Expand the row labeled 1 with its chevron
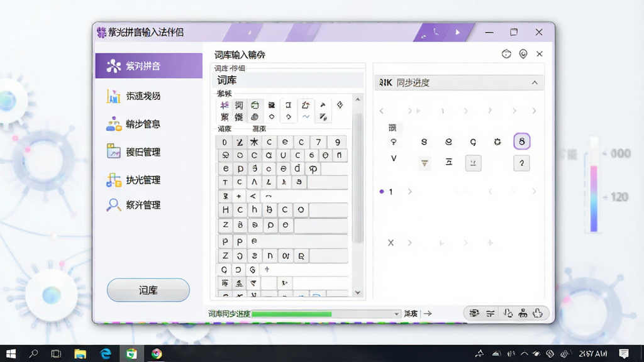 click(410, 192)
